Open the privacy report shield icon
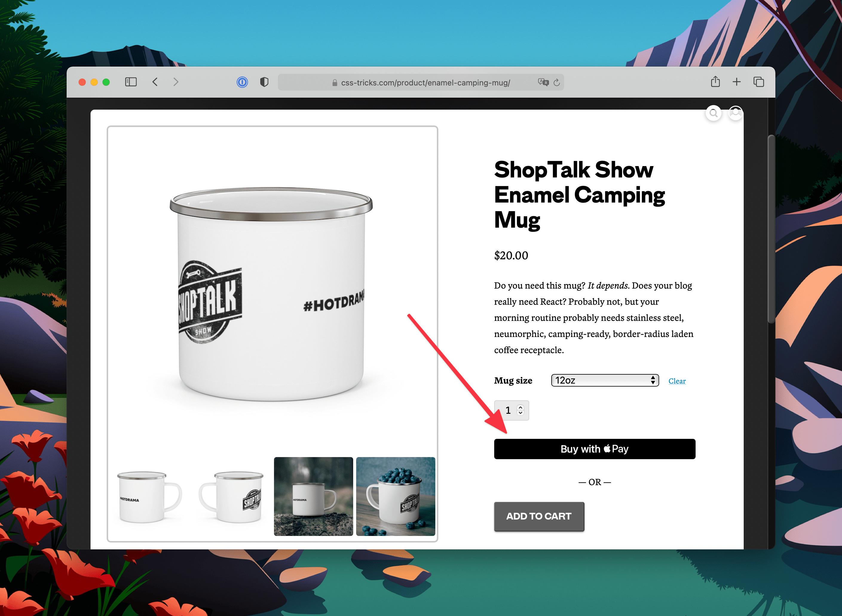Screen dimensions: 842x616 pos(264,82)
